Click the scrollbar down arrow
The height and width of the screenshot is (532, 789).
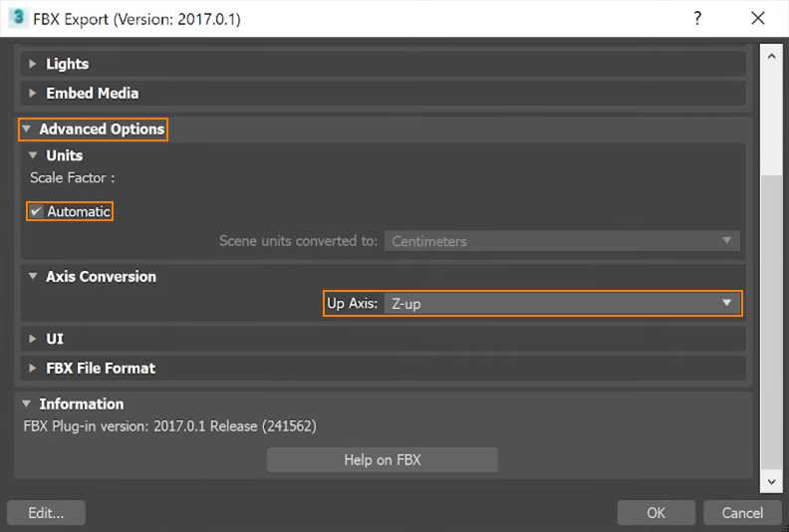pyautogui.click(x=771, y=481)
